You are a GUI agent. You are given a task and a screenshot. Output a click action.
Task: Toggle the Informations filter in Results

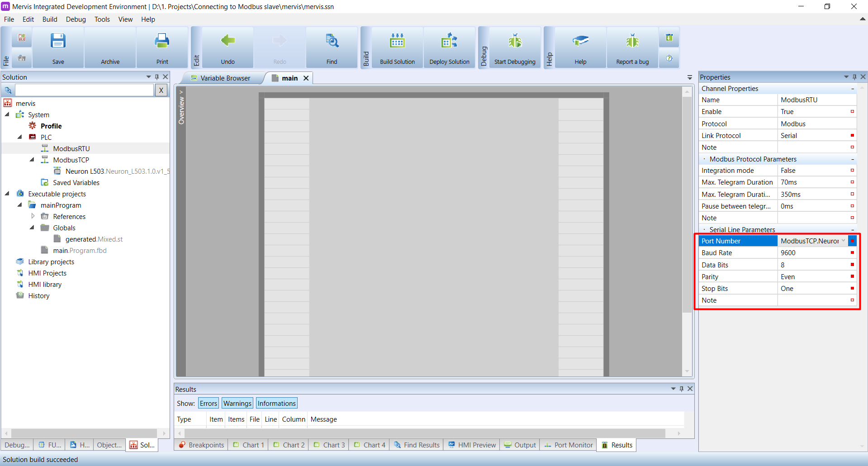point(276,404)
